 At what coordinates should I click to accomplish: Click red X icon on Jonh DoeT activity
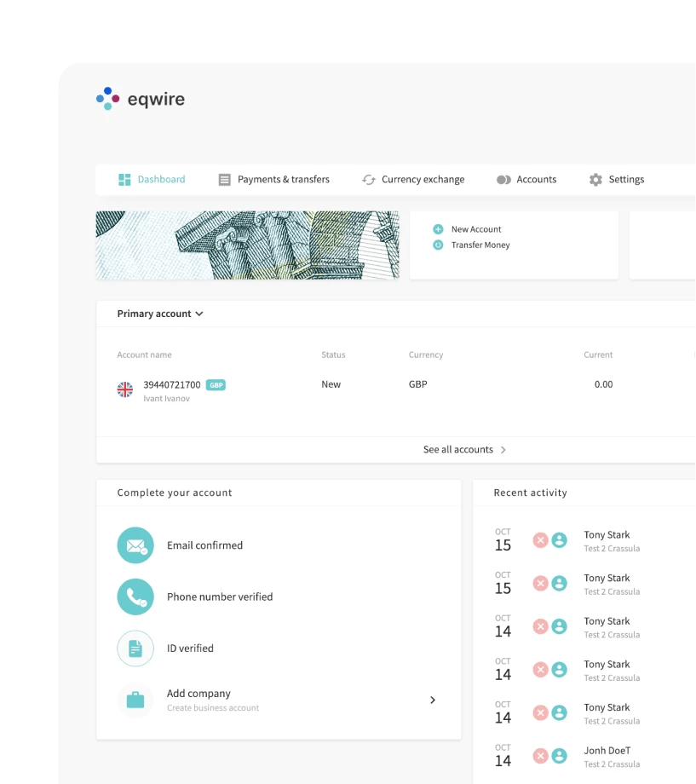(x=540, y=756)
